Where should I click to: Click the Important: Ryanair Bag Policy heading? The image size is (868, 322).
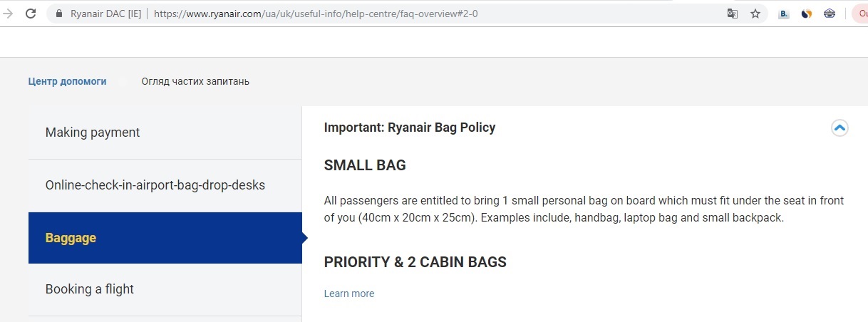409,128
